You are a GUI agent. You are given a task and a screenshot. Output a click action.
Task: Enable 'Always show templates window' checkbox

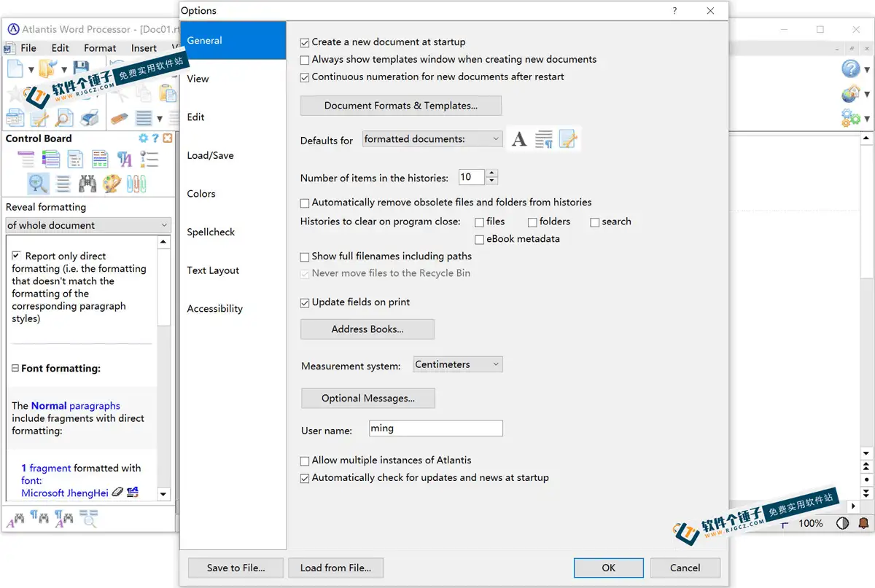click(x=305, y=60)
